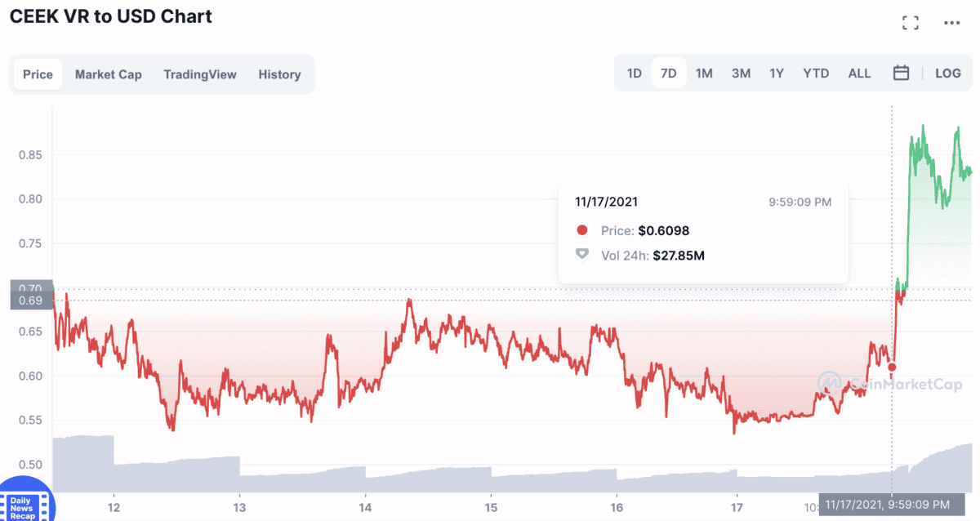Click the 0.69 highlighted price axis label
This screenshot has width=980, height=521.
31,301
